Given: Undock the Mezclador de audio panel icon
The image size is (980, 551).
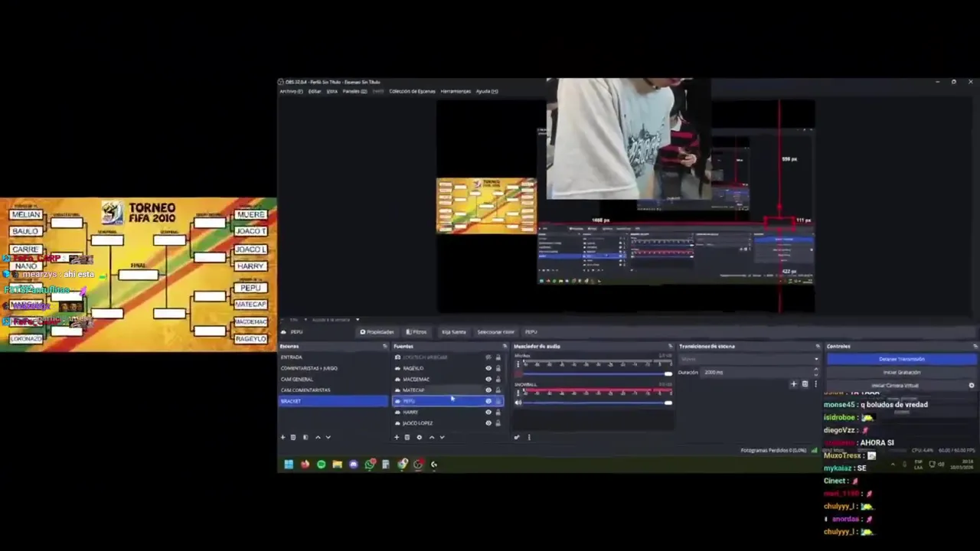Looking at the screenshot, I should [670, 346].
